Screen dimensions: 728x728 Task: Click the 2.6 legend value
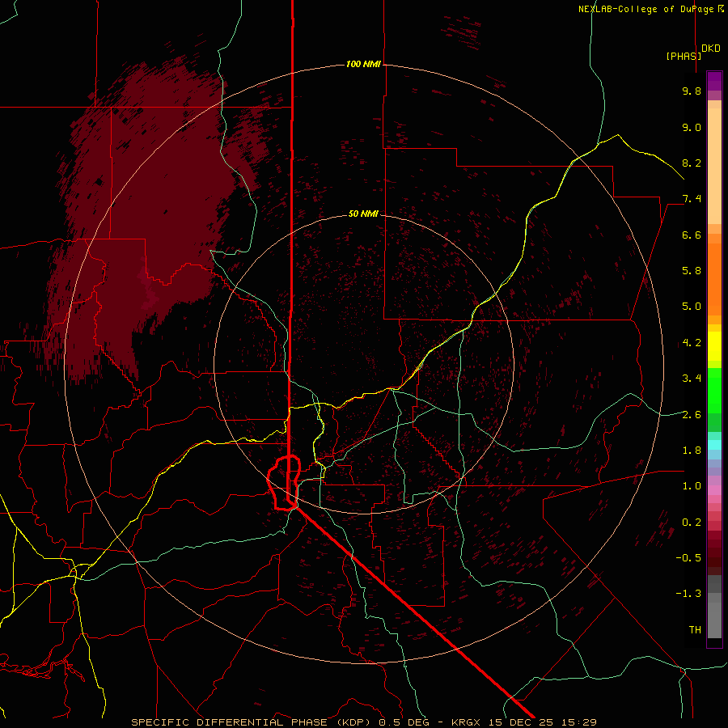(x=692, y=414)
